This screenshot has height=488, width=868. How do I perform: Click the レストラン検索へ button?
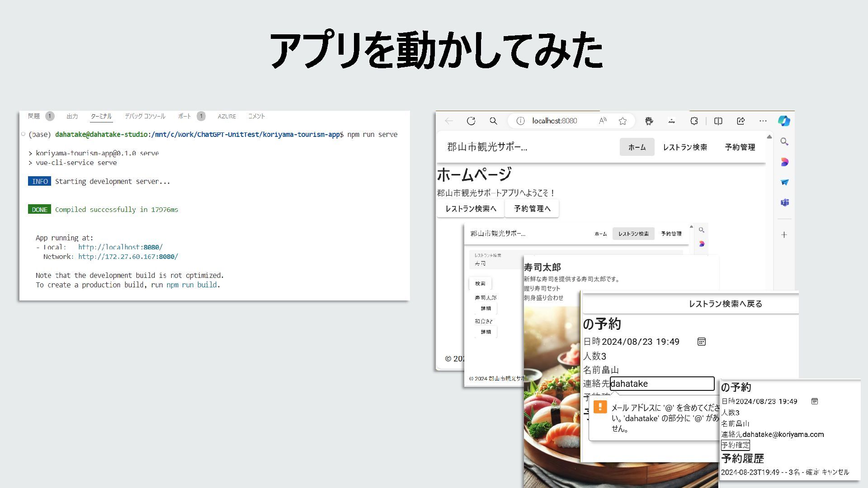pos(471,209)
